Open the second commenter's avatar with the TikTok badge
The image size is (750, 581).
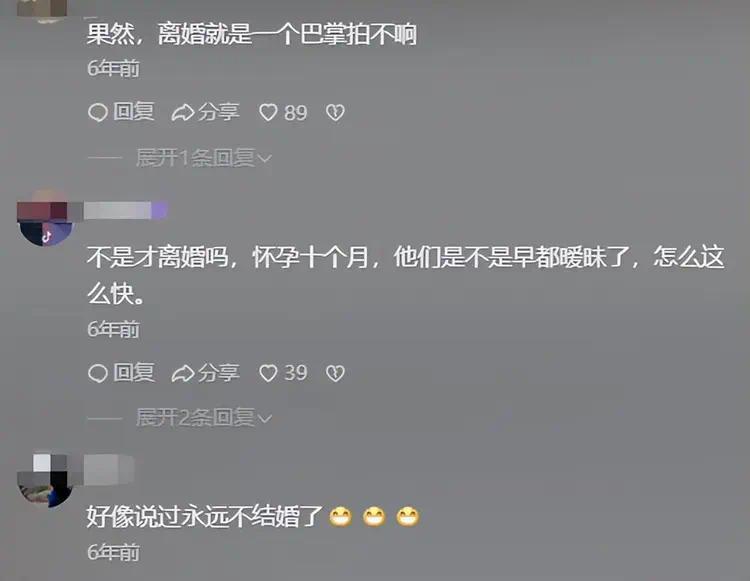pyautogui.click(x=45, y=219)
